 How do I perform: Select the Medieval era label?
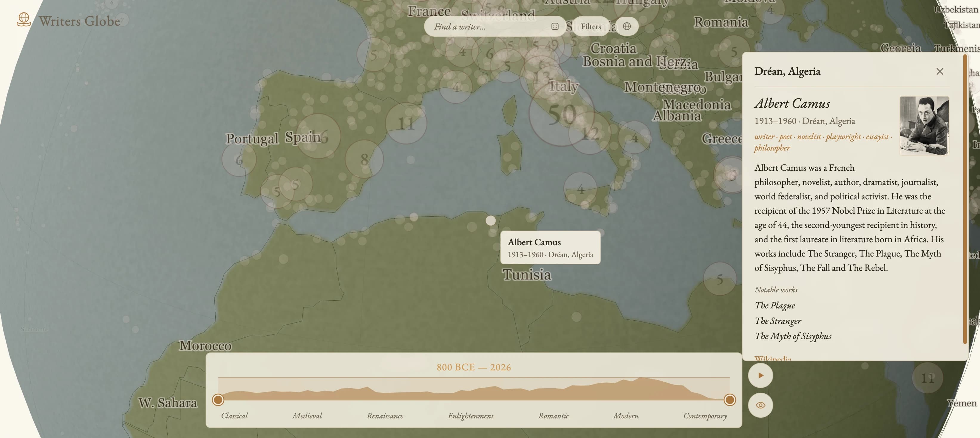(307, 416)
